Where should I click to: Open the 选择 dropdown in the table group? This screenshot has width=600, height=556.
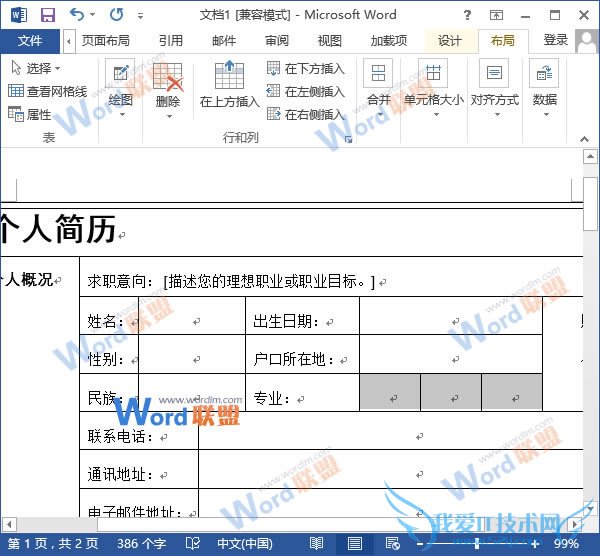[36, 68]
